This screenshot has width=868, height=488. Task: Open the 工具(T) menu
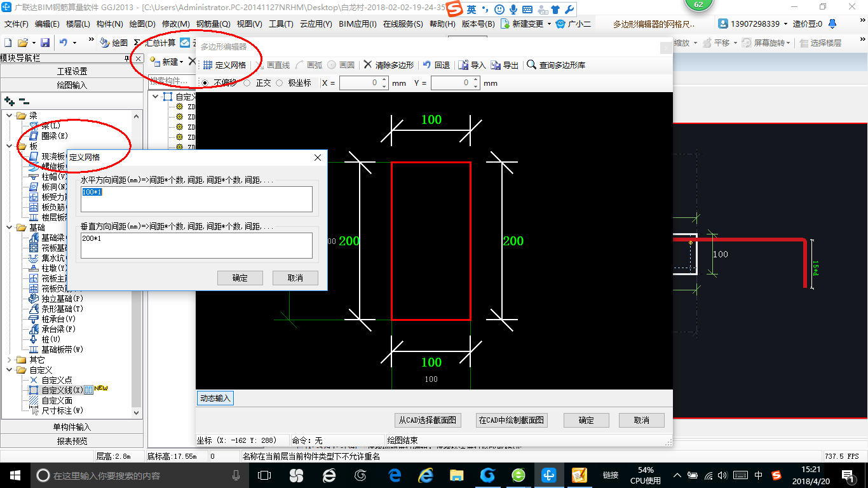[x=281, y=24]
